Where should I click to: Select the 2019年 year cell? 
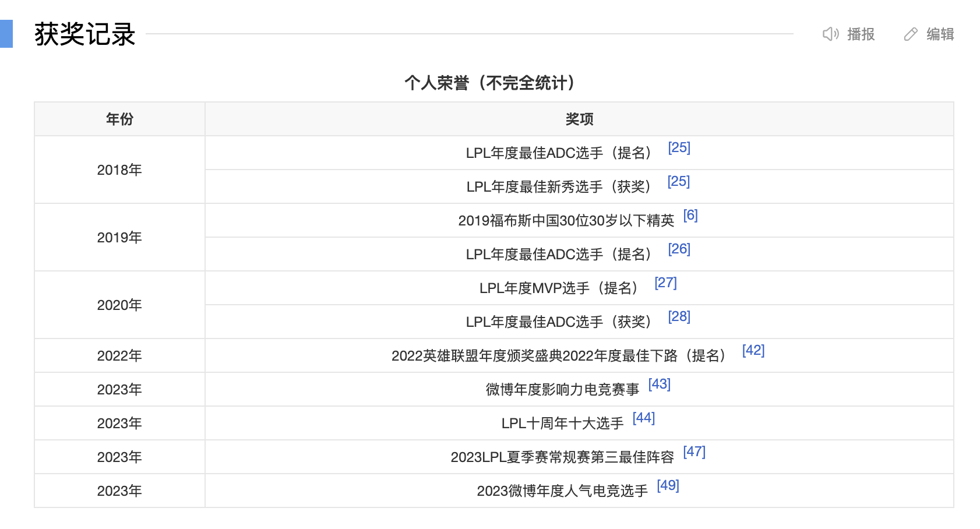119,237
